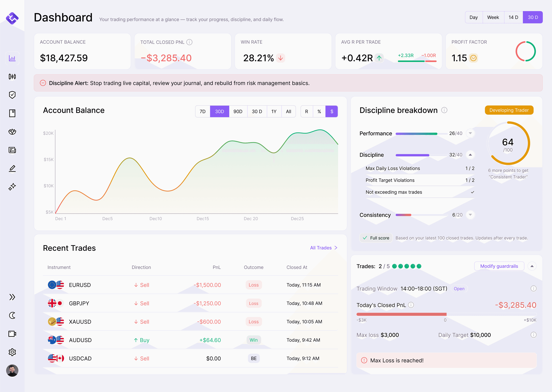
Task: Open the news sidebar icon
Action: (x=12, y=150)
